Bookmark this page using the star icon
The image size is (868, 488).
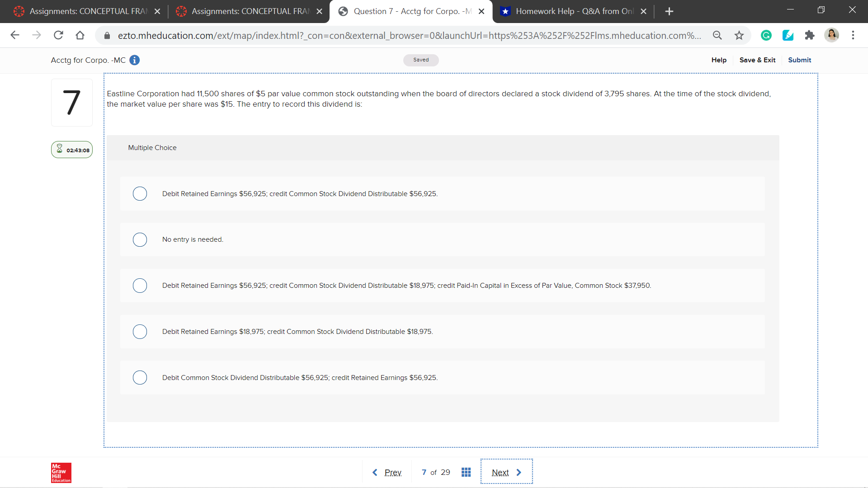739,35
